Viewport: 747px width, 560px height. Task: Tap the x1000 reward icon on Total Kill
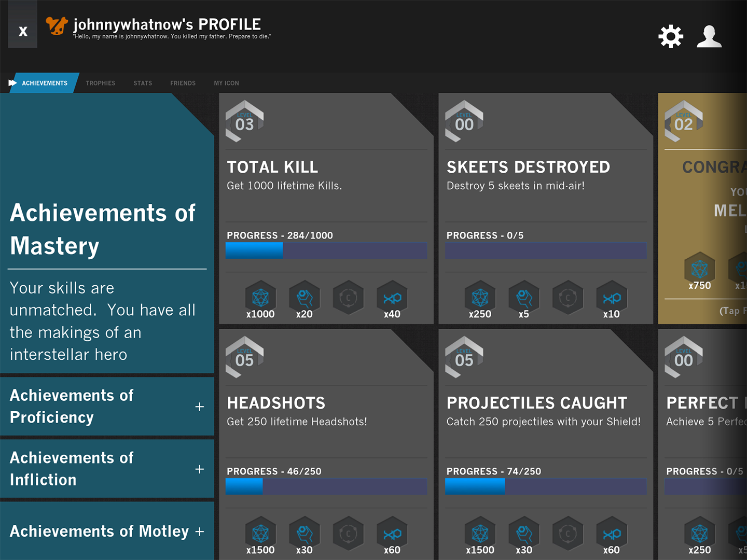[260, 298]
